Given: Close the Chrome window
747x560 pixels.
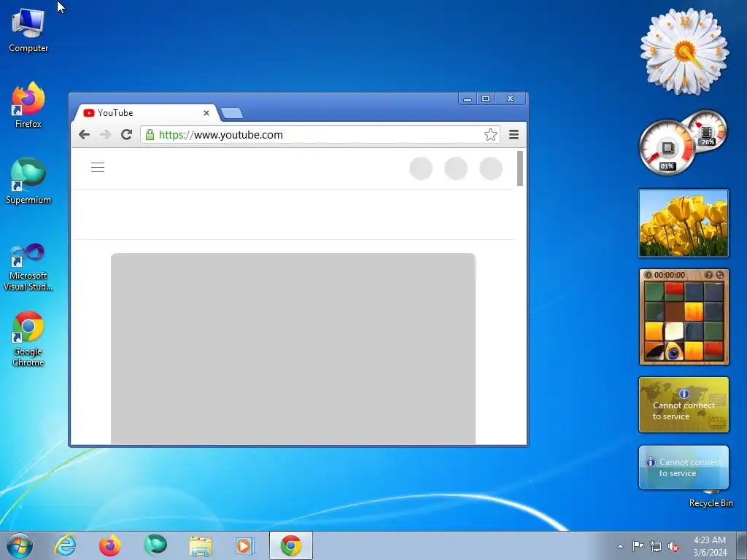Looking at the screenshot, I should 510,98.
